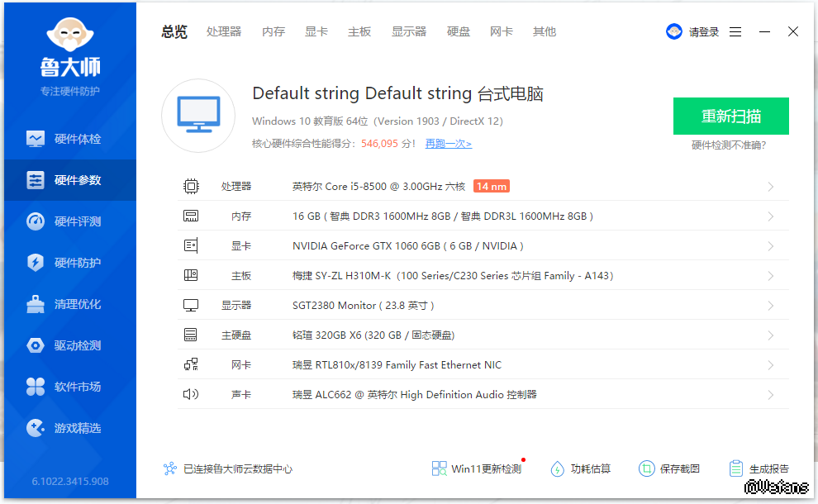
Task: Click the 再跑一次 link
Action: pyautogui.click(x=448, y=144)
